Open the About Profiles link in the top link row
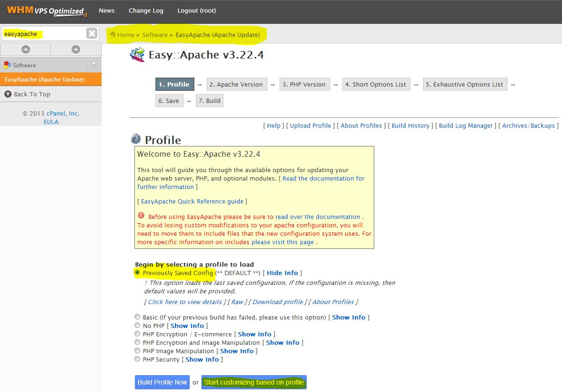This screenshot has width=562, height=392. click(x=362, y=125)
